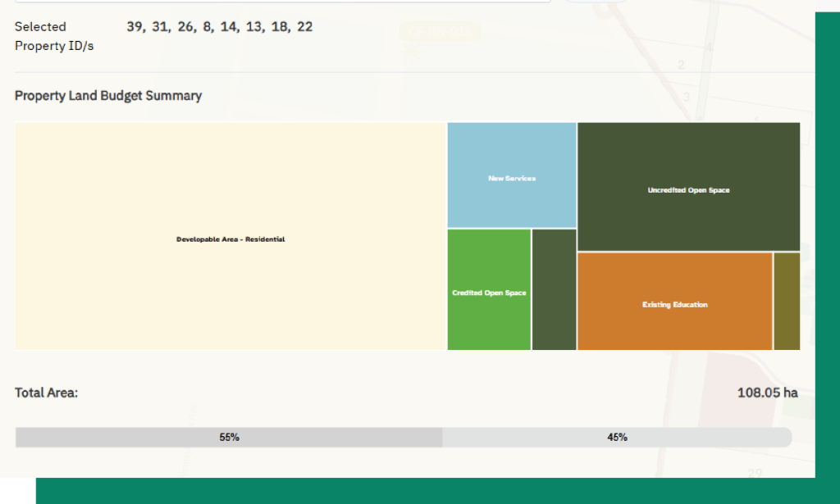840x504 pixels.
Task: Select the 108.05 ha total value
Action: click(x=767, y=393)
